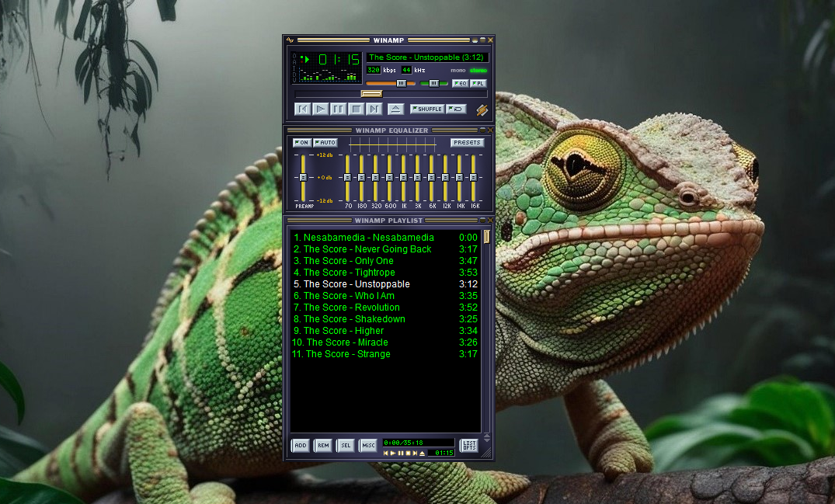Open the equalizer Presets menu

pos(467,143)
